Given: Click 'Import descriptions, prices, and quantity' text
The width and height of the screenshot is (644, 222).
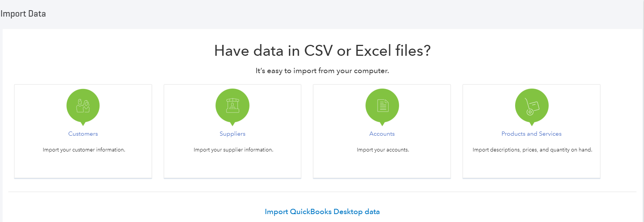Looking at the screenshot, I should point(532,150).
